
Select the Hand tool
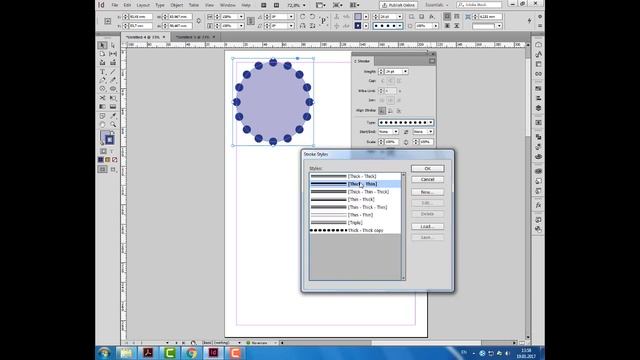(102, 124)
